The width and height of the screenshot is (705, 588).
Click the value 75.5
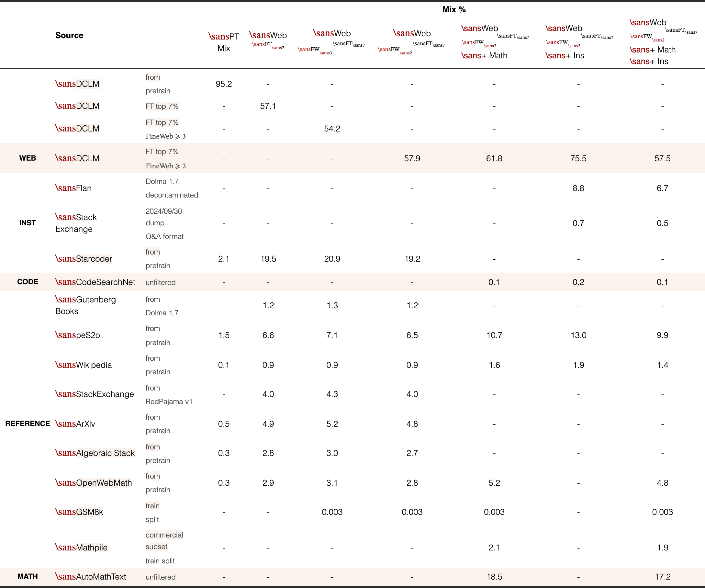coord(578,158)
